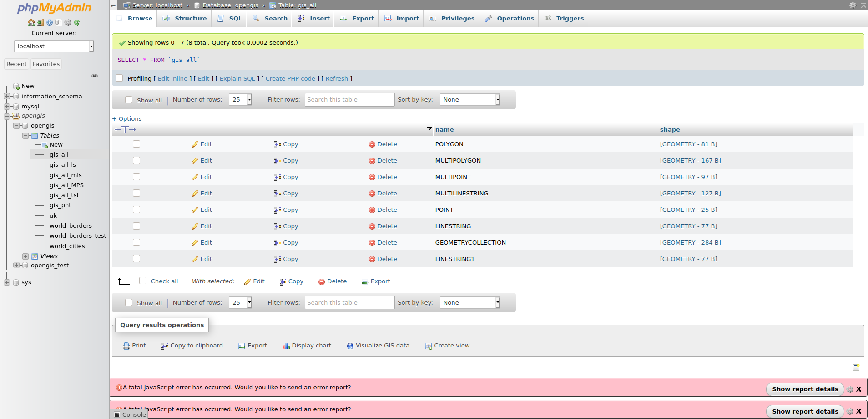Open the world_cities table in tree
Viewport: 868px width, 419px height.
coord(67,246)
